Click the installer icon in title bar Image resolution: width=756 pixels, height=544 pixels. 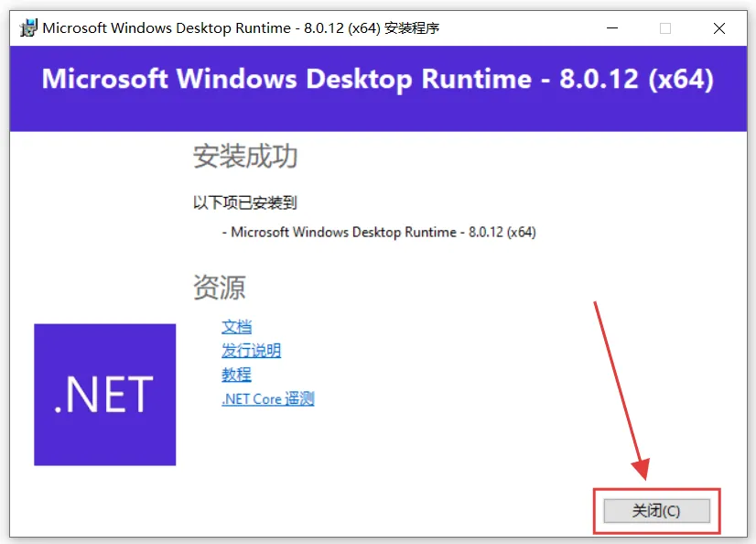(x=28, y=28)
